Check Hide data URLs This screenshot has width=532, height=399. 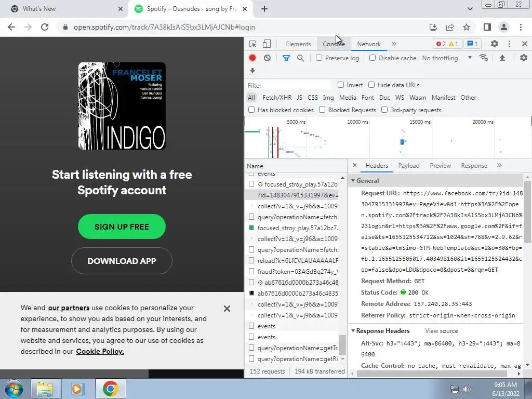pos(371,85)
